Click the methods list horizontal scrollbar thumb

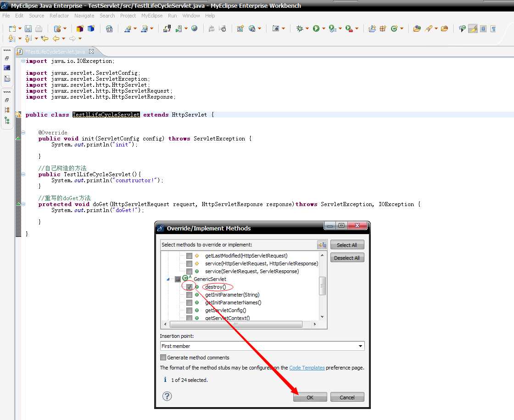pos(236,324)
